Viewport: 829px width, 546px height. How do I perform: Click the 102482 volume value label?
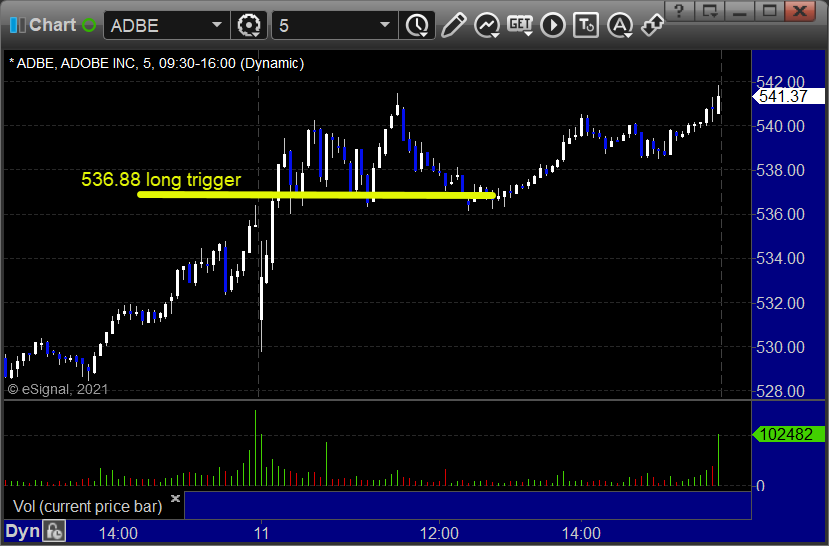788,434
